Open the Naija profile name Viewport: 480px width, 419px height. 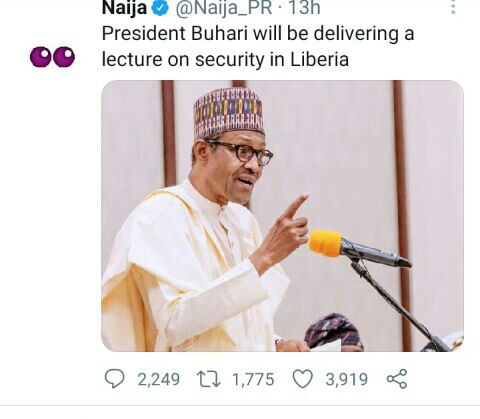coord(124,8)
